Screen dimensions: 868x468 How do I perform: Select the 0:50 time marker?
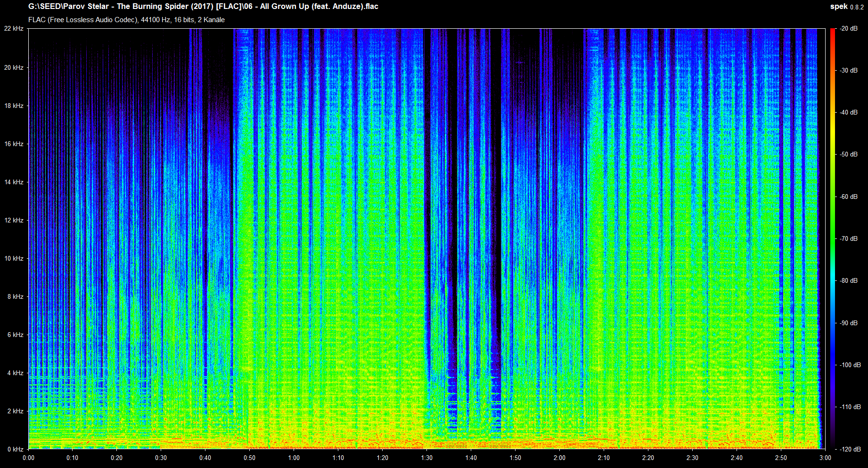click(x=249, y=458)
